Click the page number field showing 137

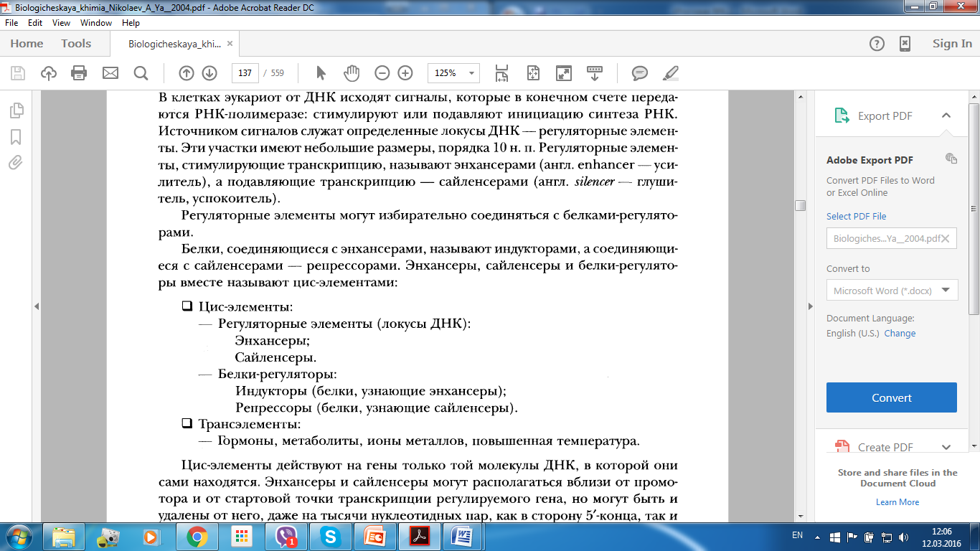[245, 72]
